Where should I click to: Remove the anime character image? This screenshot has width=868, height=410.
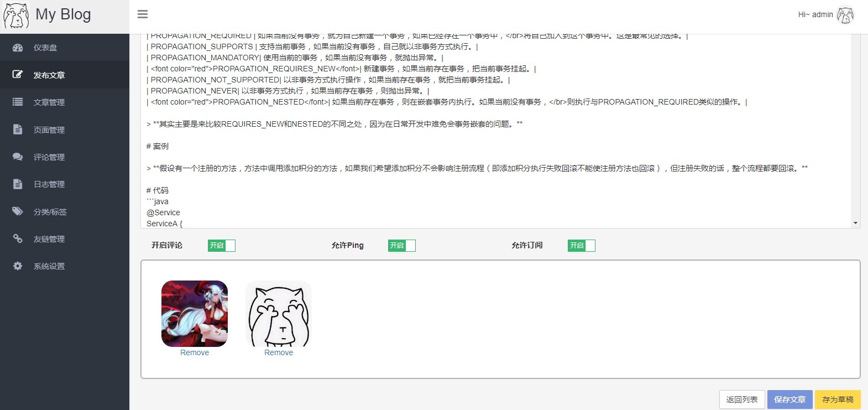coord(195,352)
